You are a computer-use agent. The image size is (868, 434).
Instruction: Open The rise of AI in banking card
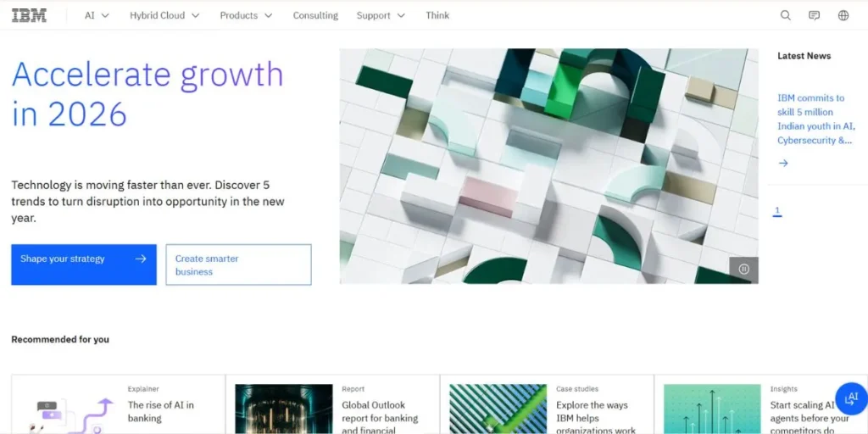point(119,404)
